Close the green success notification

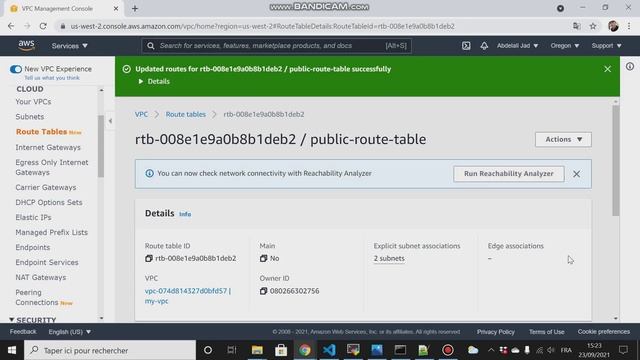click(607, 69)
